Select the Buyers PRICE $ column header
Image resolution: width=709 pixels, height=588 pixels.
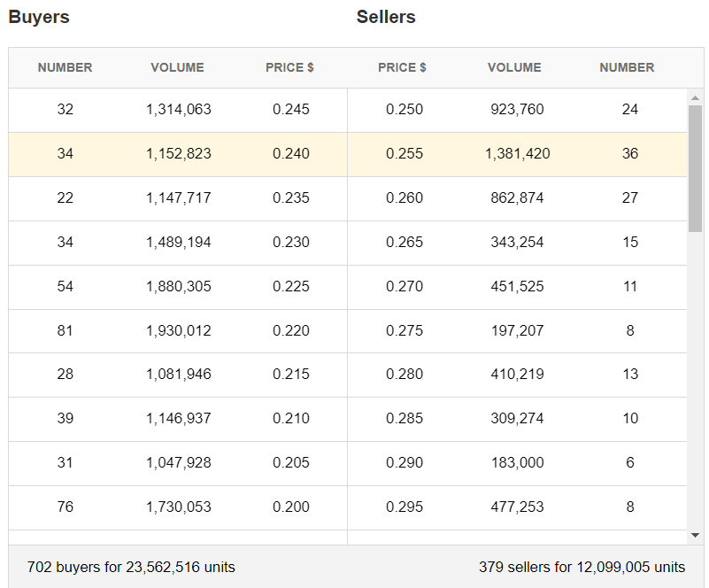tap(289, 67)
